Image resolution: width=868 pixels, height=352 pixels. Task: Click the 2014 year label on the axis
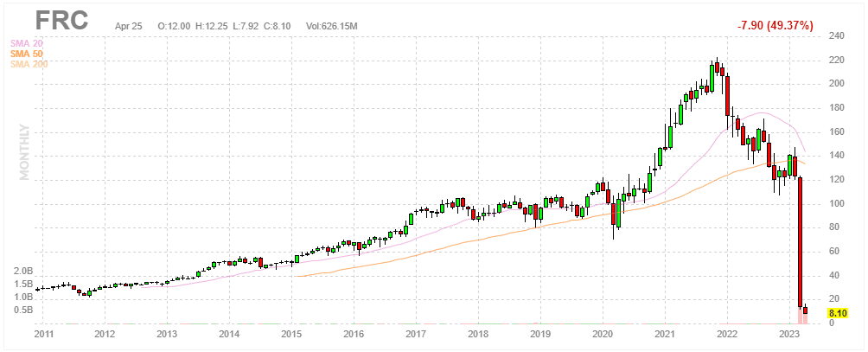(x=229, y=334)
